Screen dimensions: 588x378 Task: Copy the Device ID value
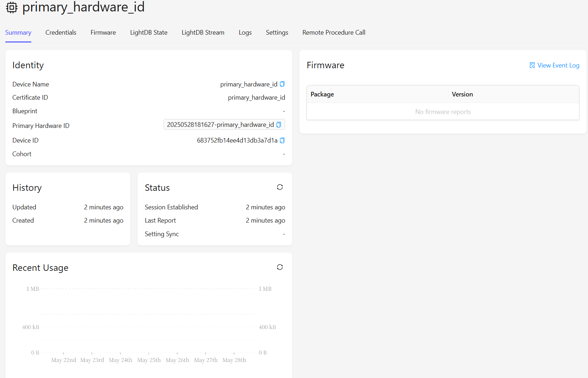(282, 140)
